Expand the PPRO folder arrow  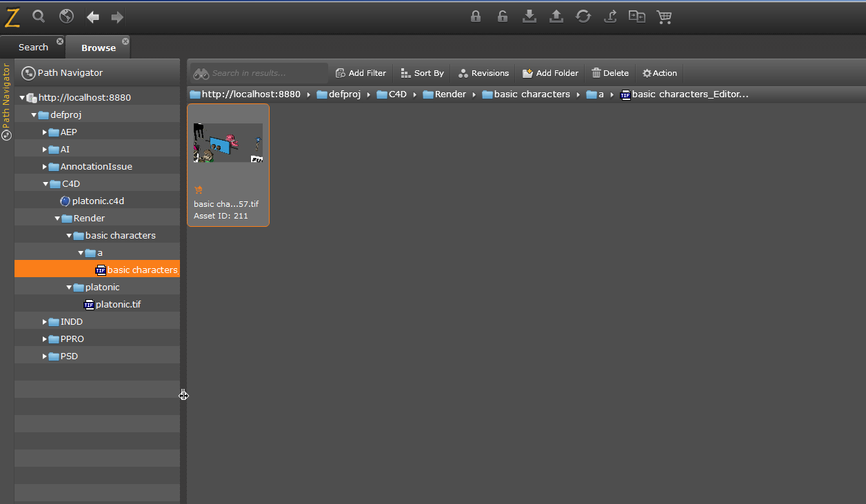click(x=45, y=339)
